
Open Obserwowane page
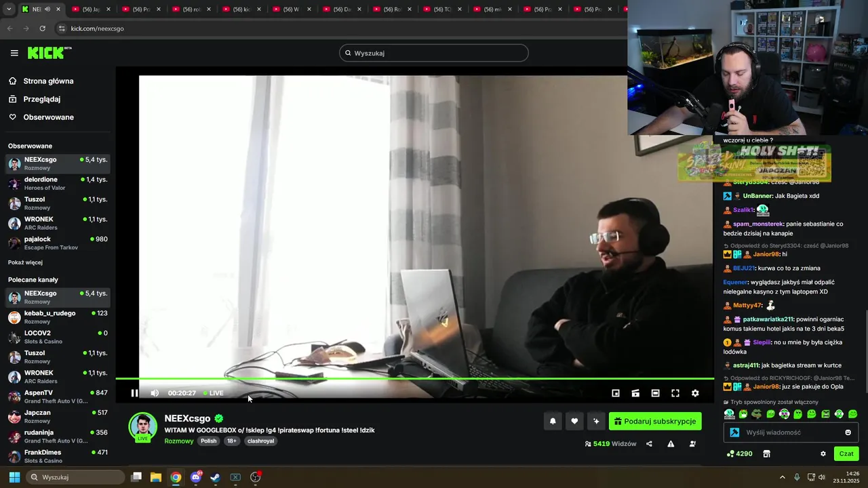click(x=41, y=117)
